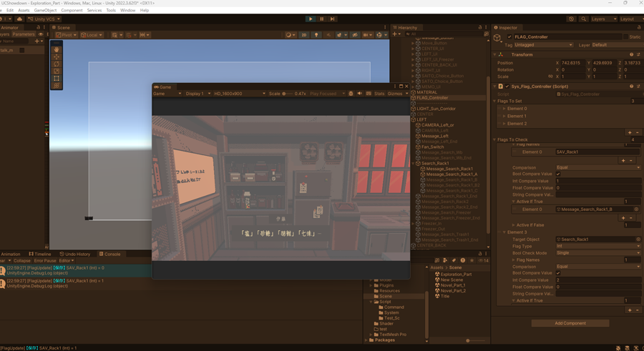
Task: Click the Step frame button
Action: point(332,19)
